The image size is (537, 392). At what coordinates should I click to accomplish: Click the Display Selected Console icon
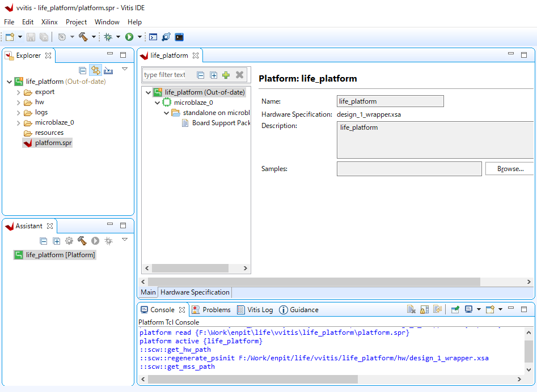tap(468, 309)
